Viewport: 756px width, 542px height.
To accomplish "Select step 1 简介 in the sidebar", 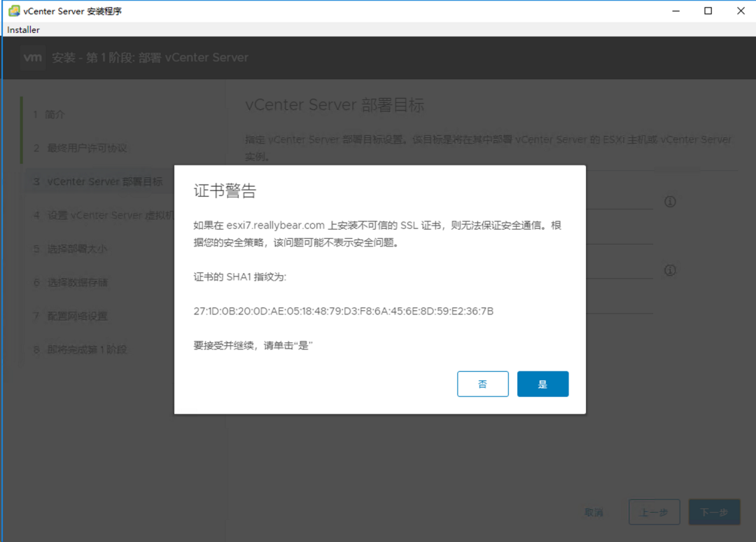I will pos(49,114).
